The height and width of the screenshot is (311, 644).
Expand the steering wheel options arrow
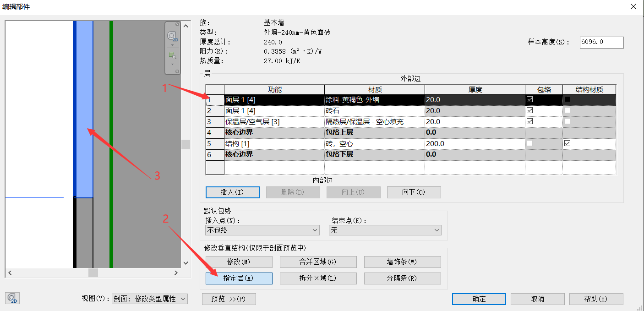pyautogui.click(x=172, y=45)
